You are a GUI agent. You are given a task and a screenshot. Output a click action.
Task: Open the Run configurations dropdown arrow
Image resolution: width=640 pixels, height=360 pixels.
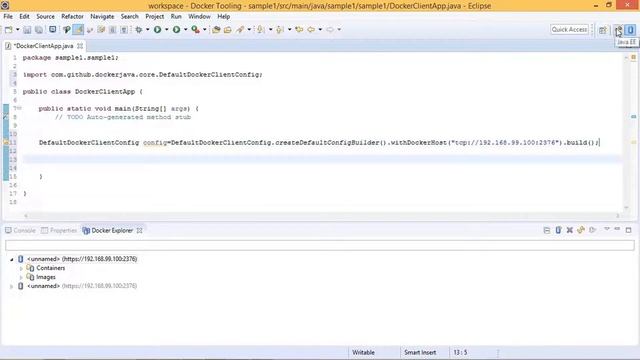tap(167, 29)
